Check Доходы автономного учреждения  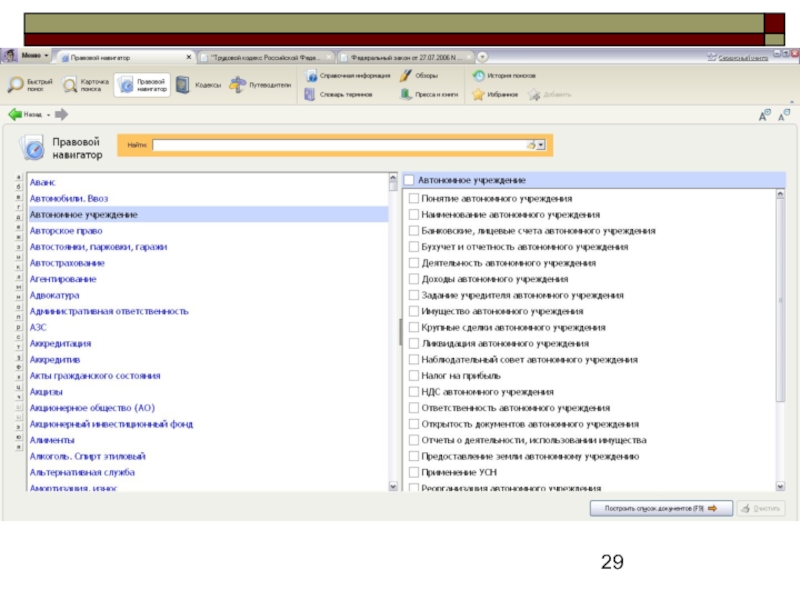pos(414,279)
